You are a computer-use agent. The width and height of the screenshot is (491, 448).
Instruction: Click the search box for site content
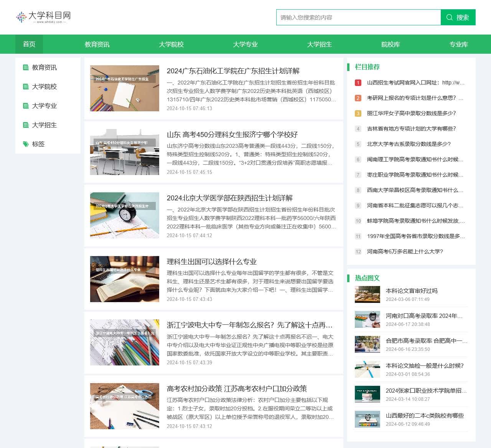[358, 17]
